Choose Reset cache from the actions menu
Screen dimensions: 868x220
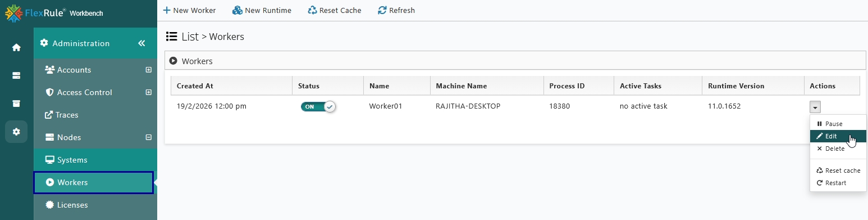(838, 170)
